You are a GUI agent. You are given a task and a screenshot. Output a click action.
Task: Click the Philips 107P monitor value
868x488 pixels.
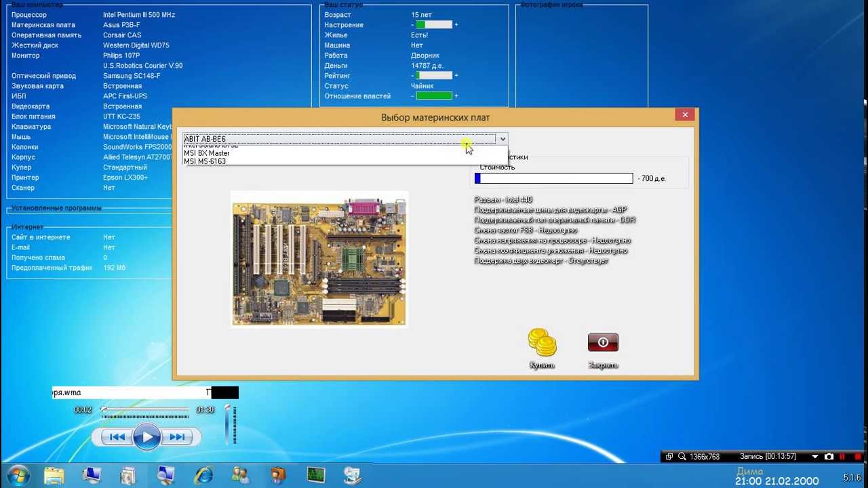121,56
